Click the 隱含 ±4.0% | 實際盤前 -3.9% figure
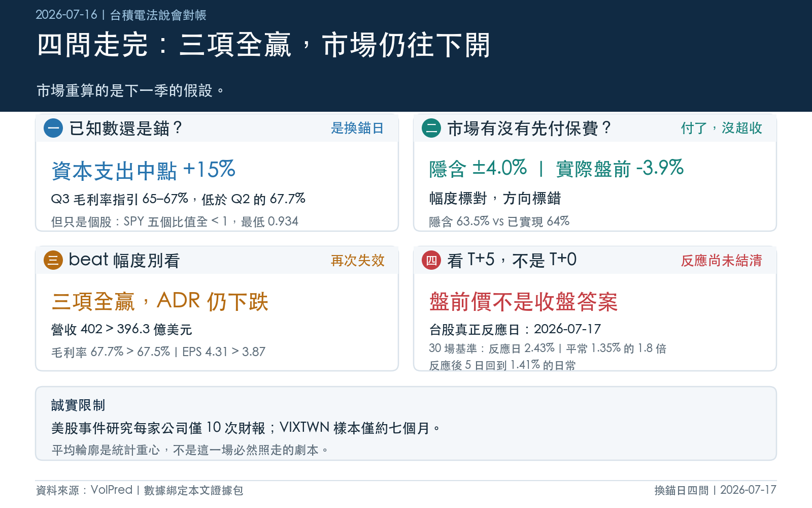 coord(557,168)
